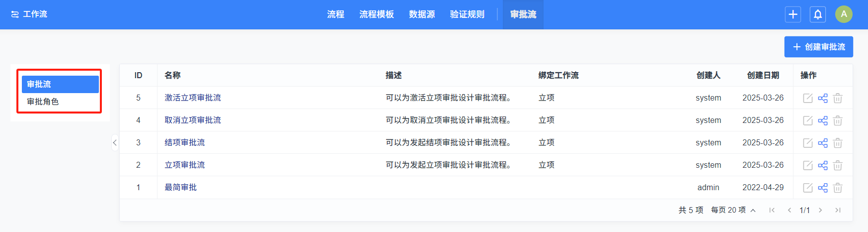Screen dimensions: 868x232
Task: Click the admin creator cell
Action: click(x=709, y=187)
